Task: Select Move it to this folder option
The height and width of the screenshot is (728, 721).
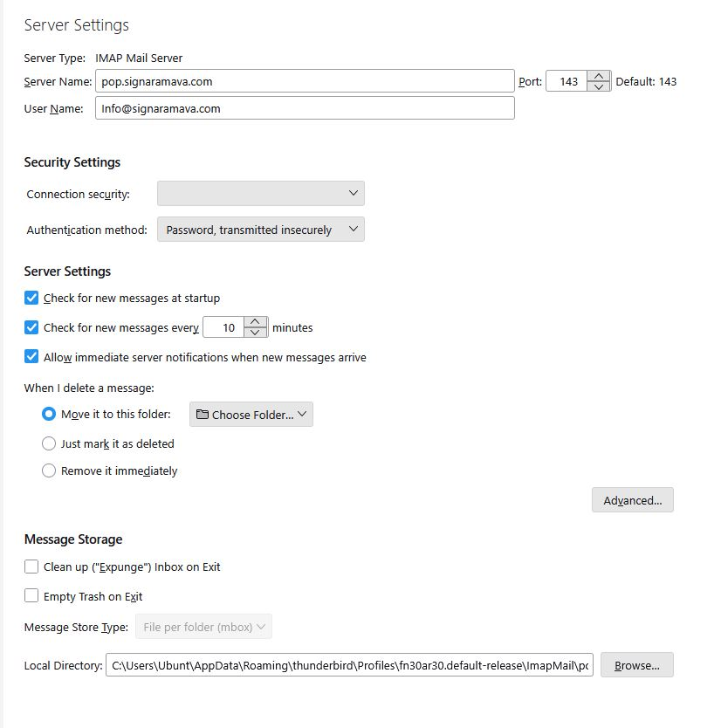Action: 49,414
